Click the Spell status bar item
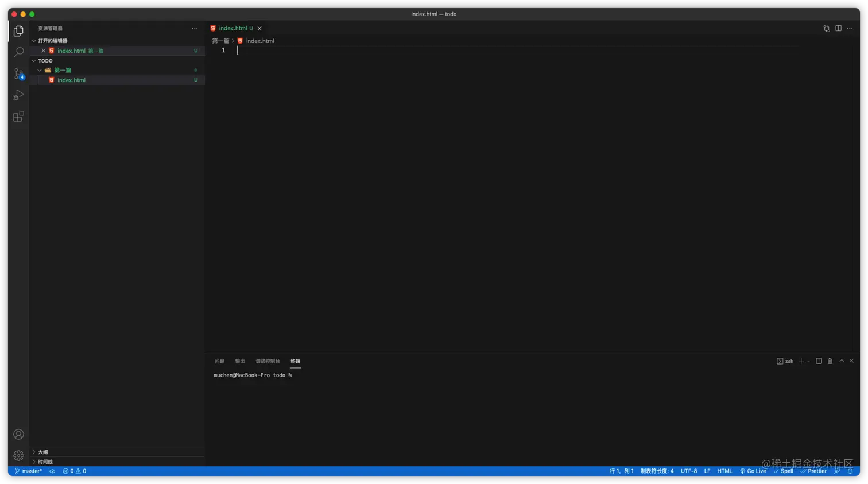This screenshot has width=868, height=484. pyautogui.click(x=783, y=471)
